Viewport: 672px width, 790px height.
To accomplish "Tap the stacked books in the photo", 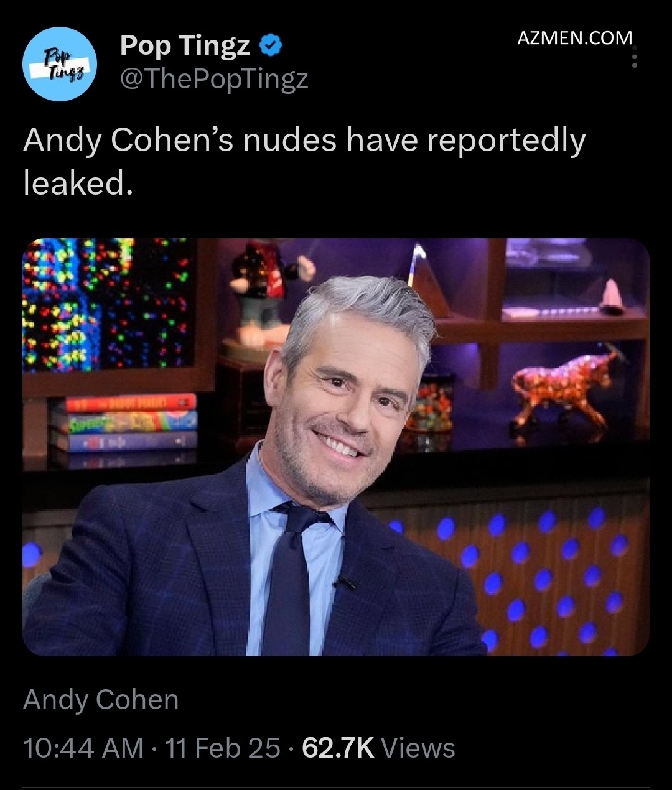I will [124, 423].
